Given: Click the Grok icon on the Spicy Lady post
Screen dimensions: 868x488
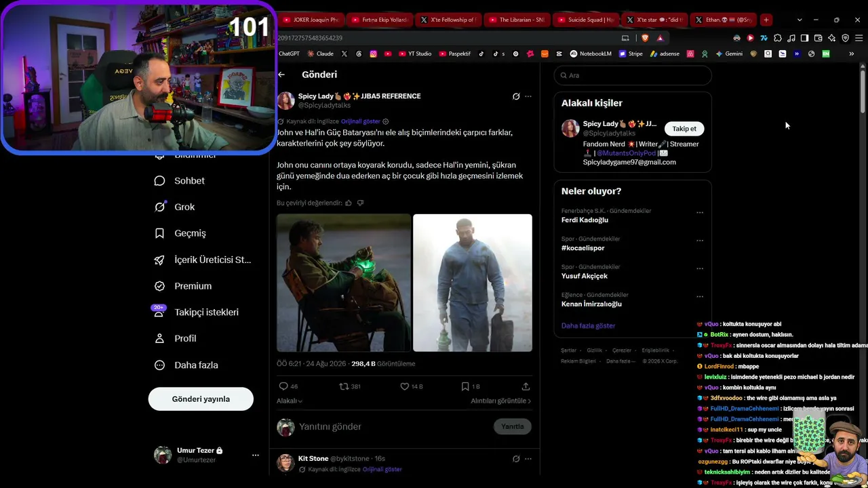Looking at the screenshot, I should 516,96.
